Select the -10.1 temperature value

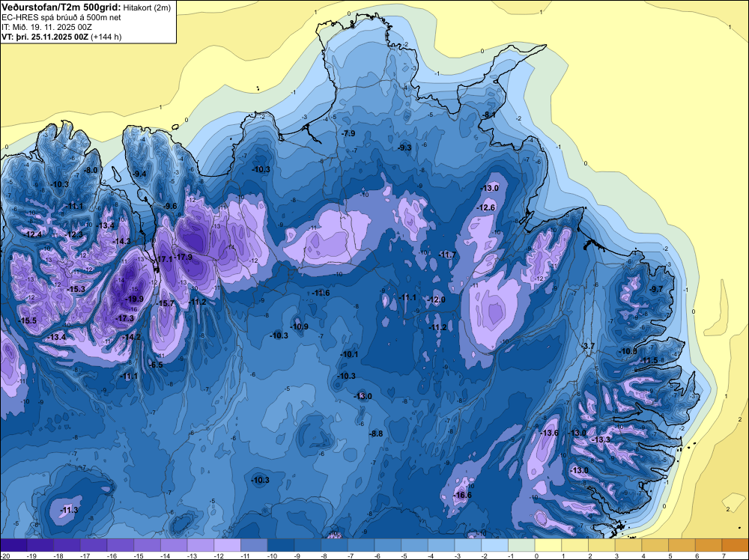pyautogui.click(x=349, y=354)
